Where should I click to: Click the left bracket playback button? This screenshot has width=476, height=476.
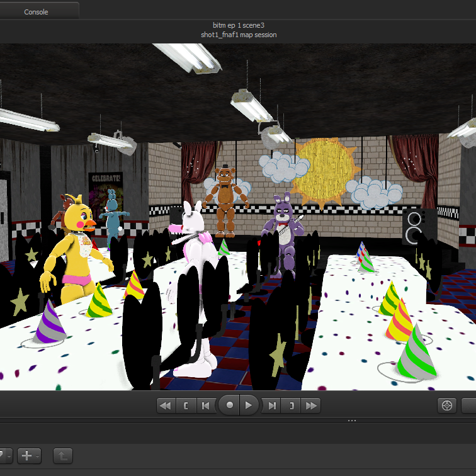point(186,405)
